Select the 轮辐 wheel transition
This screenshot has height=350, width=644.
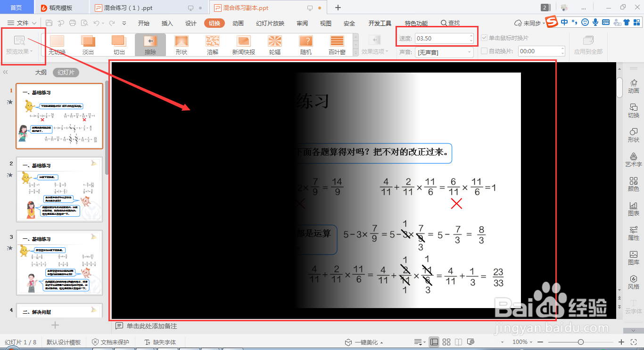tap(275, 45)
